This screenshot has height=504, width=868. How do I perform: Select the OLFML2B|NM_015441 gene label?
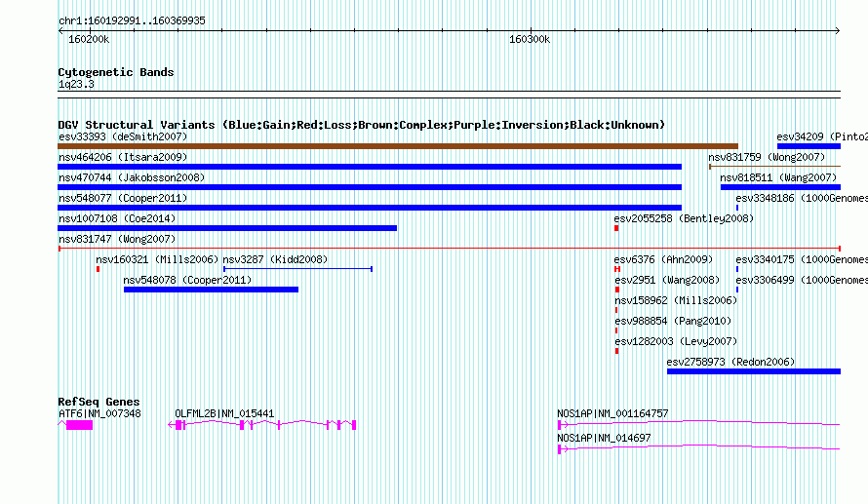click(x=224, y=413)
